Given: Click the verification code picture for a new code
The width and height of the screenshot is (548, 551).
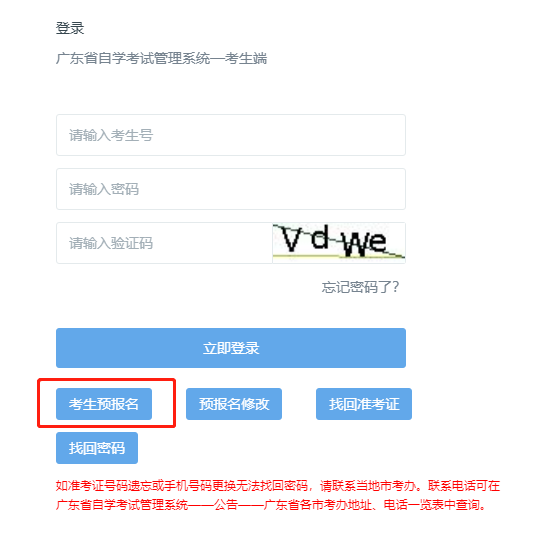Looking at the screenshot, I should click(x=339, y=242).
